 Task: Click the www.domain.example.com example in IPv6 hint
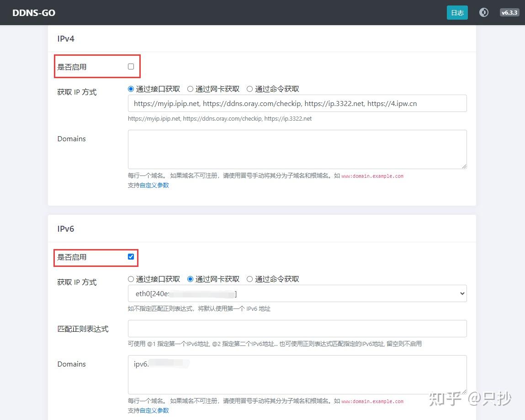point(372,401)
